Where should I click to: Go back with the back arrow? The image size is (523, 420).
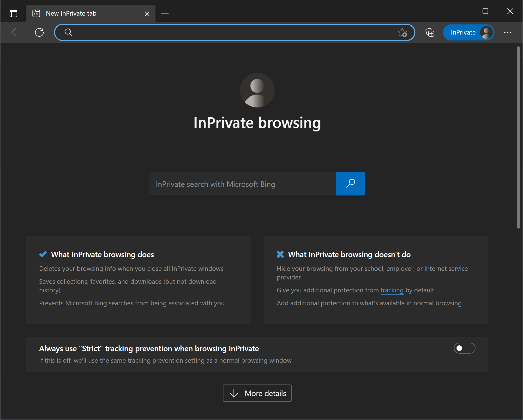[16, 32]
